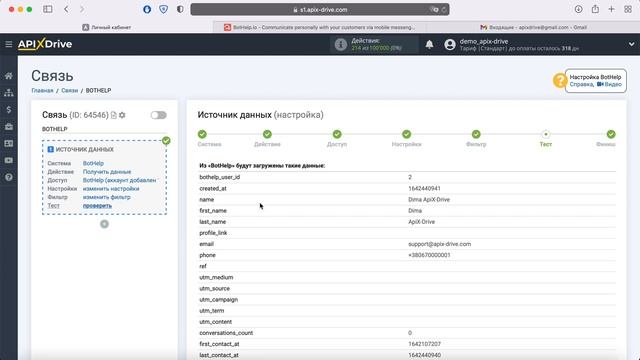Click the info icon beside Действия

(x=340, y=44)
